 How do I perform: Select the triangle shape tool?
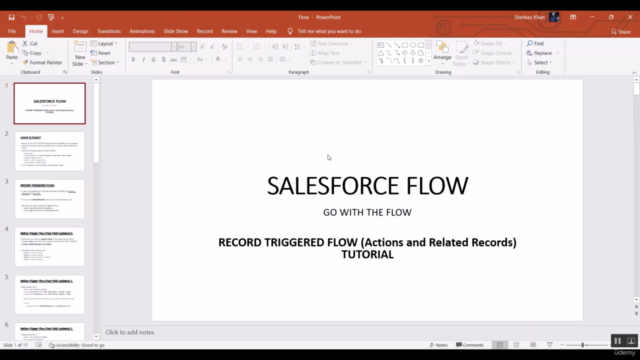pos(380,53)
